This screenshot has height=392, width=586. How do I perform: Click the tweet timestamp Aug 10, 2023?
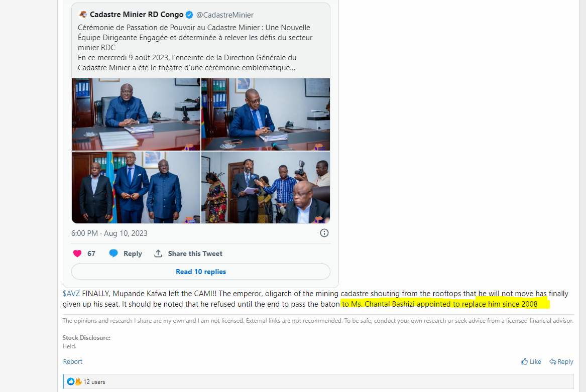coord(109,233)
